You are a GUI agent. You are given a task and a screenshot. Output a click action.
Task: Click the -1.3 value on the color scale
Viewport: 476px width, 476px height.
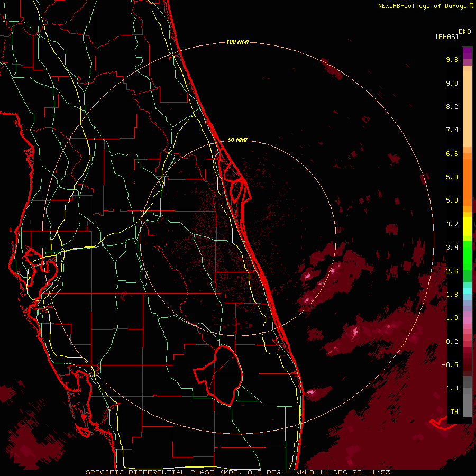point(450,388)
